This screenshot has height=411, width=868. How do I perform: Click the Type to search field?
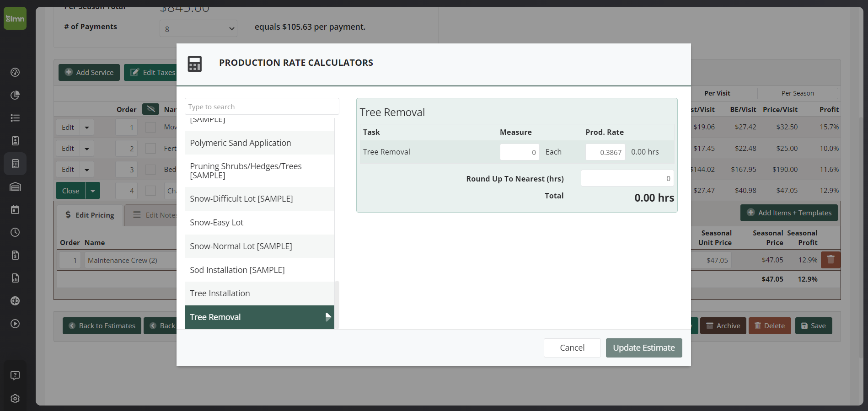click(x=262, y=107)
